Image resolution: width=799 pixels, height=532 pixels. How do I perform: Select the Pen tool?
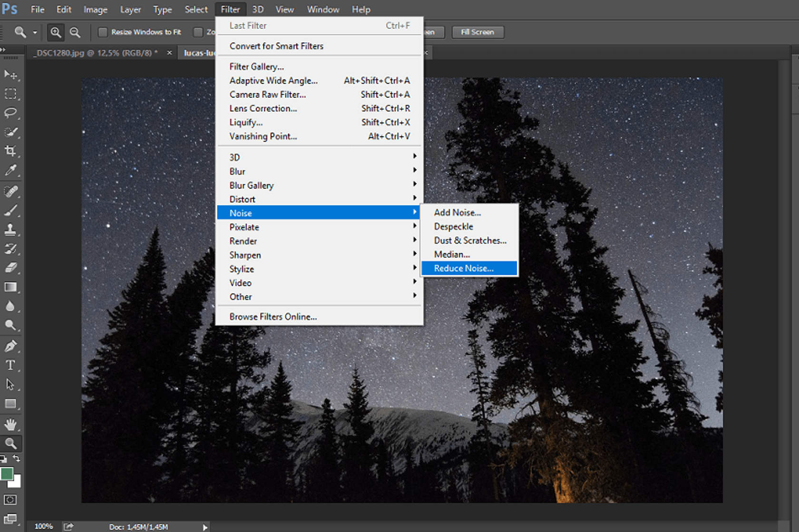pos(10,346)
